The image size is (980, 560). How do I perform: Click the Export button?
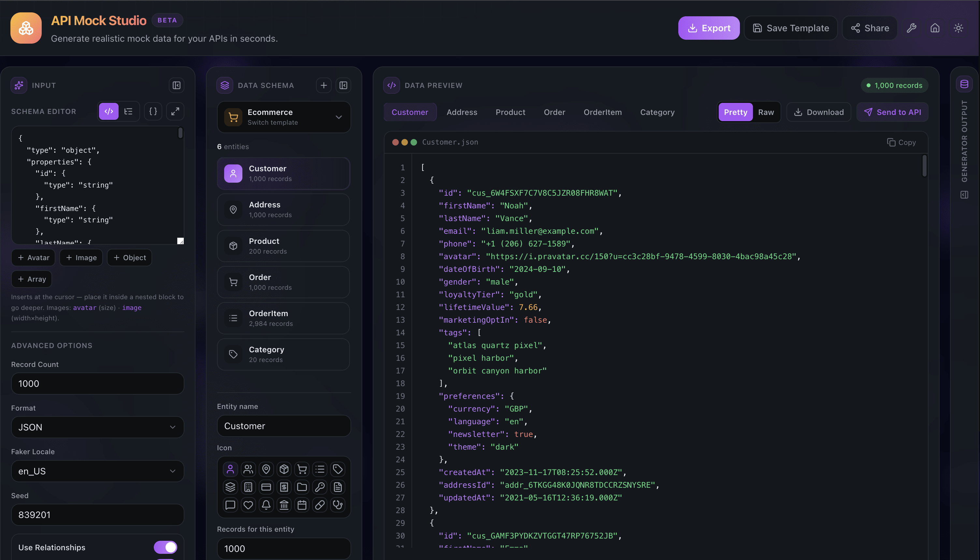[709, 28]
